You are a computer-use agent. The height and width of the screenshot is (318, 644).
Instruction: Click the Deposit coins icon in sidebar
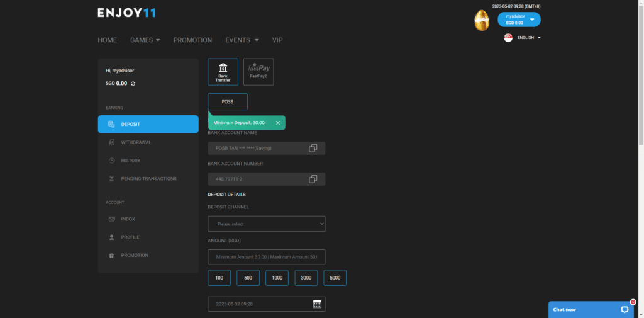point(111,124)
